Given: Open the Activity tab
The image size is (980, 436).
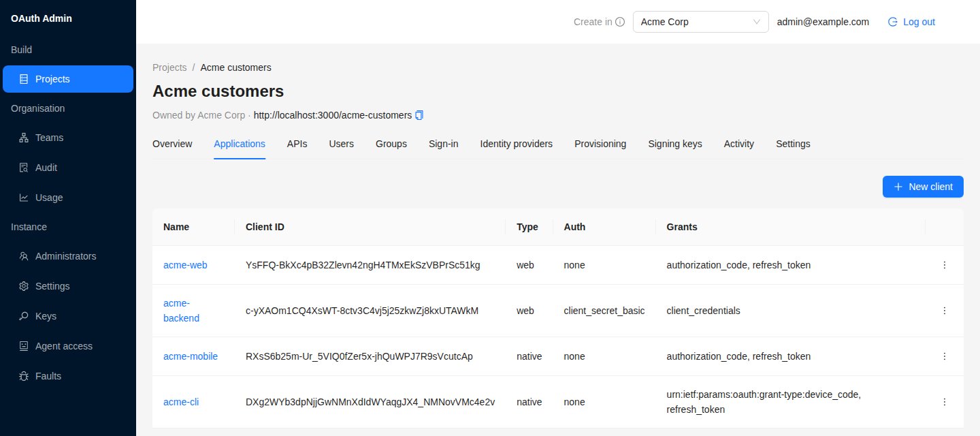Looking at the screenshot, I should tap(739, 144).
